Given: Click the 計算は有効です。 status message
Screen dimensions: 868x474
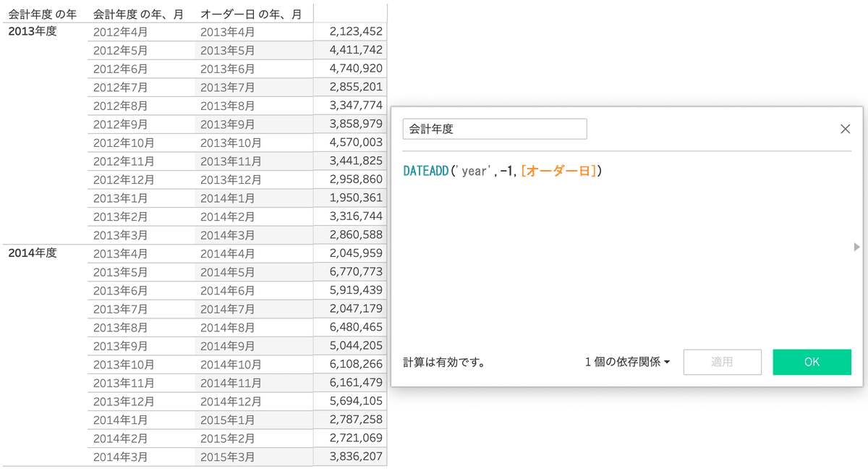Looking at the screenshot, I should [444, 362].
